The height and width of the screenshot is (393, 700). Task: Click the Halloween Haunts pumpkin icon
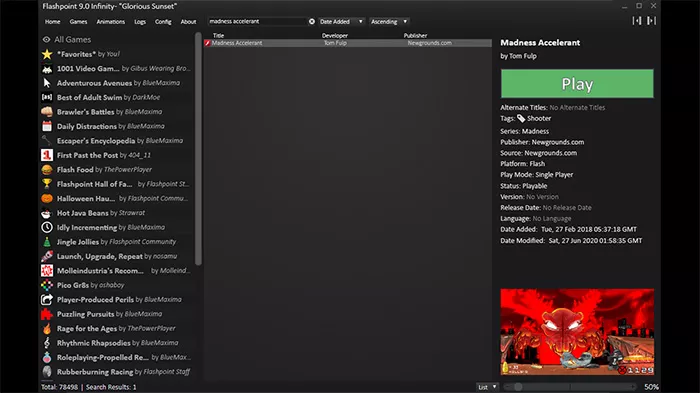click(x=47, y=198)
